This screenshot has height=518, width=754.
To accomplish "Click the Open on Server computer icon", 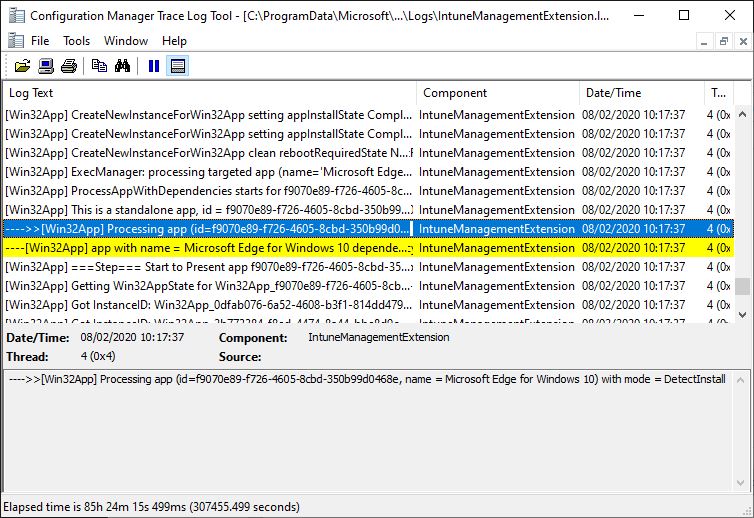I will point(45,66).
